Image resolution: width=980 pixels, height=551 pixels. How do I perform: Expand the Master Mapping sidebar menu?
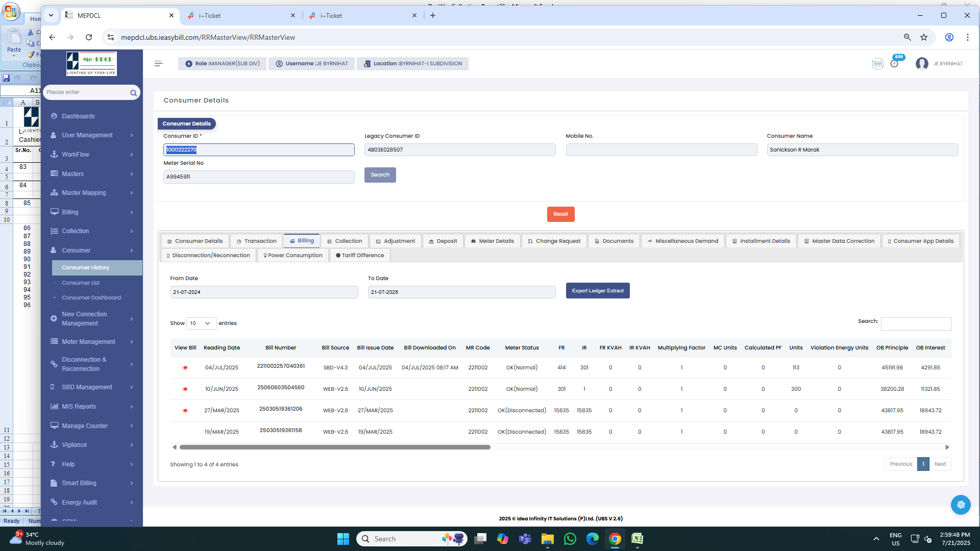(x=92, y=193)
